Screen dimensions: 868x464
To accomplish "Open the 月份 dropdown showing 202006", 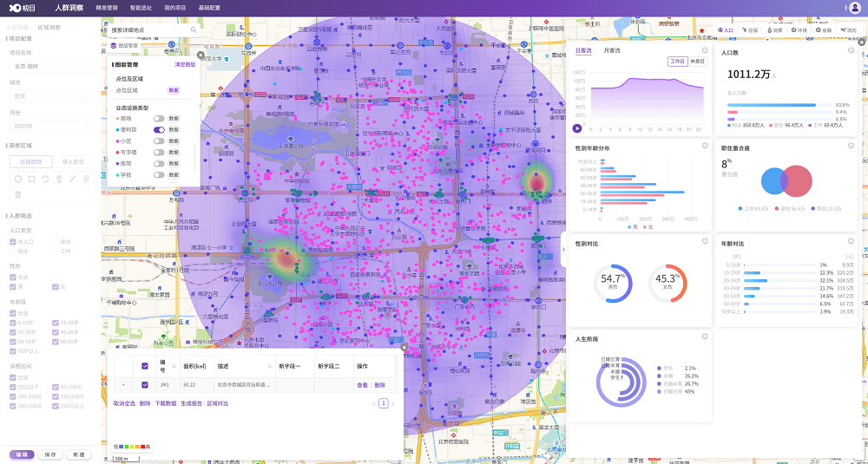I will [51, 127].
